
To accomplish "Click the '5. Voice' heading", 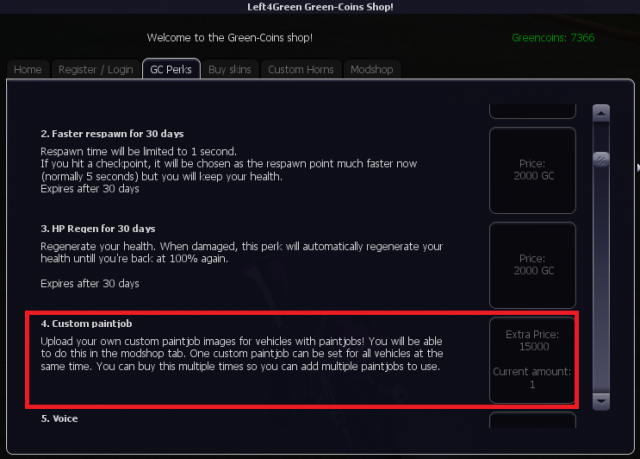I will (59, 419).
